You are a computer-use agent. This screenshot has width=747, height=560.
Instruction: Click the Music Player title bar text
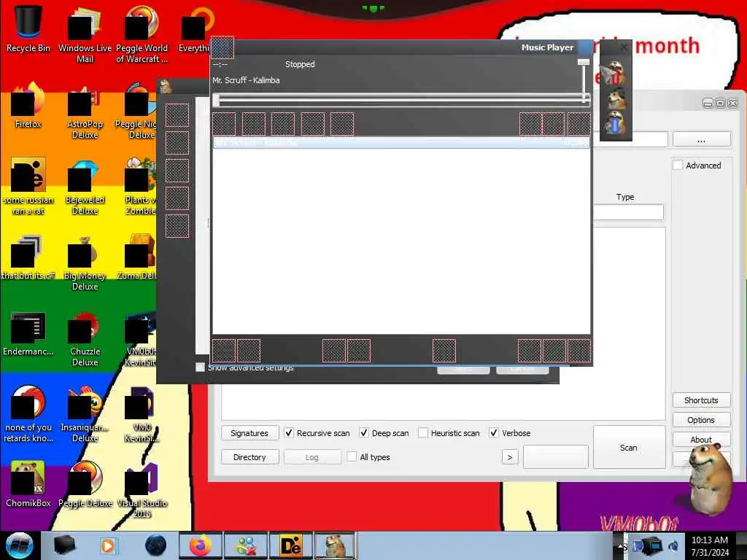pos(547,47)
